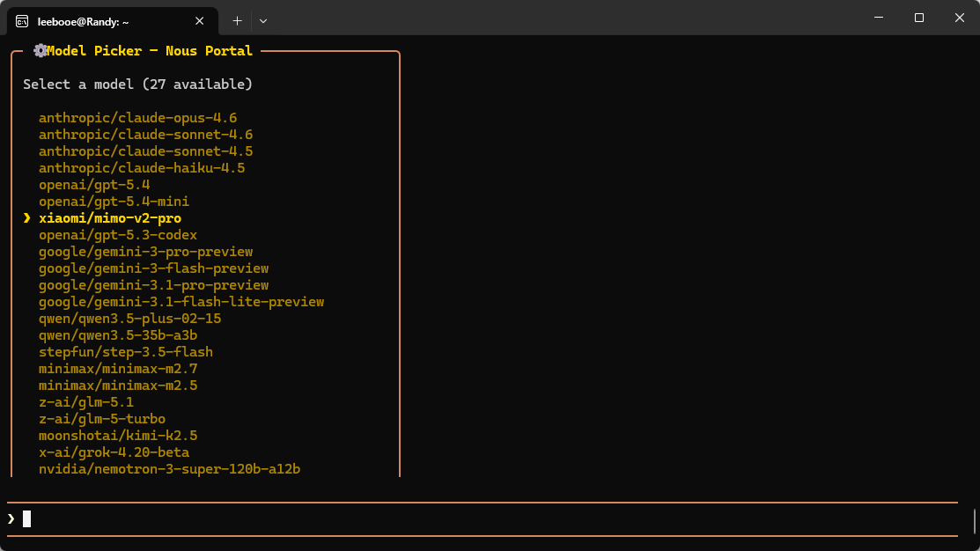Screen dimensions: 980x551
Task: Choose anthropic/claude-sonnet-4.5 model
Action: pos(145,151)
